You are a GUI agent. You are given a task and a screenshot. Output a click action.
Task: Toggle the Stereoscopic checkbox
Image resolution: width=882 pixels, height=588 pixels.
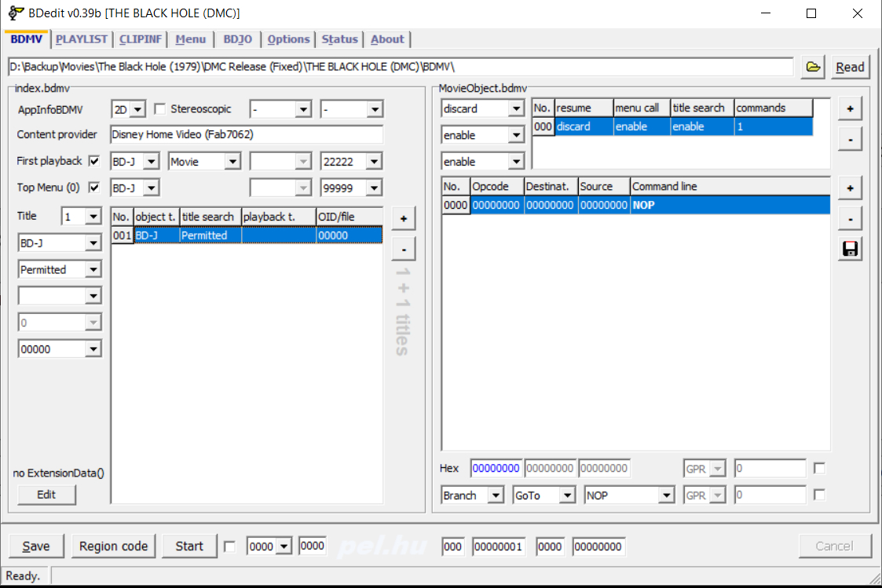click(159, 109)
